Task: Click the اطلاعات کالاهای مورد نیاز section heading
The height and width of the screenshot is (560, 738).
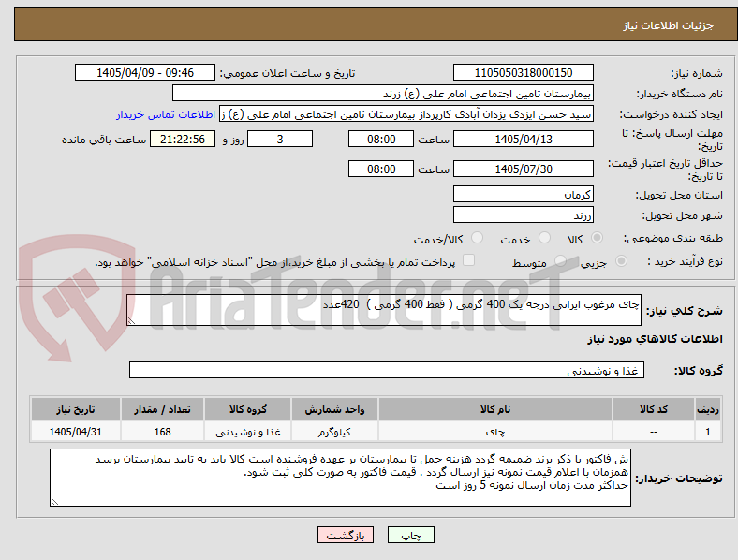Action: coord(655,339)
